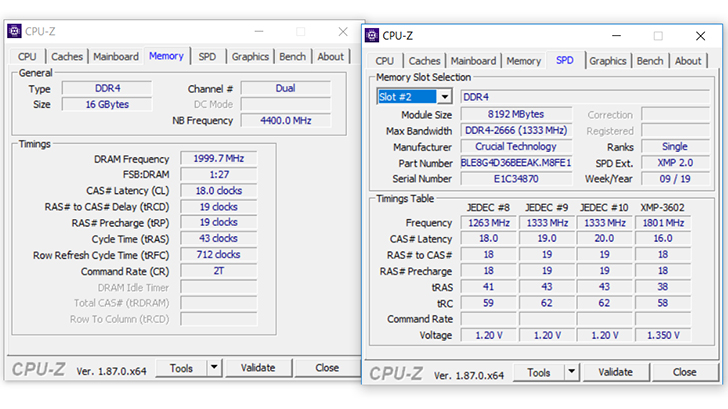
Task: Click Ranks value Single
Action: pos(675,147)
